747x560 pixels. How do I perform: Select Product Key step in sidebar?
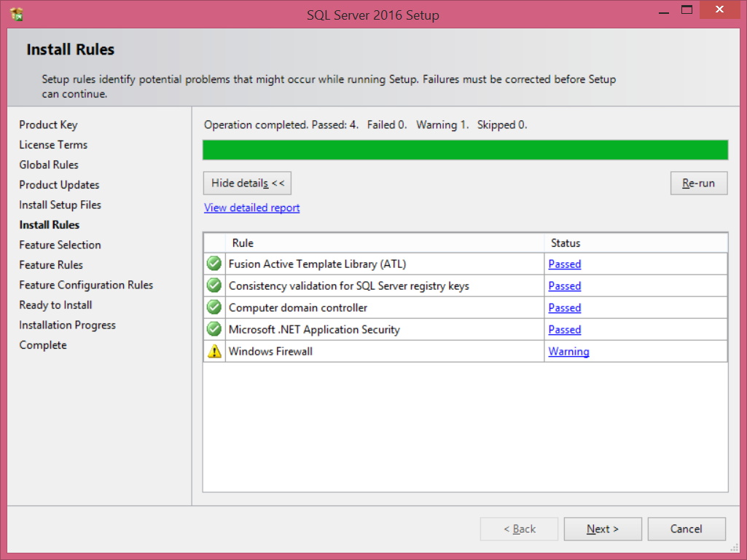[x=48, y=125]
